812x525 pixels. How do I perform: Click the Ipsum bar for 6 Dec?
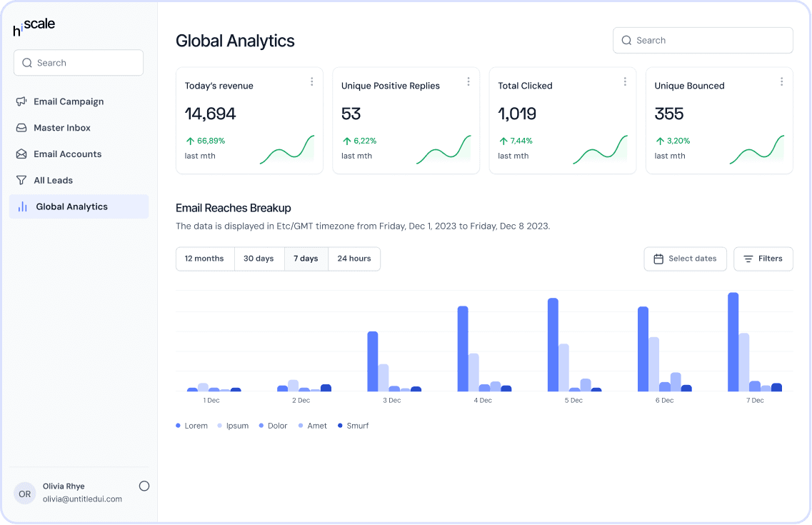[654, 364]
